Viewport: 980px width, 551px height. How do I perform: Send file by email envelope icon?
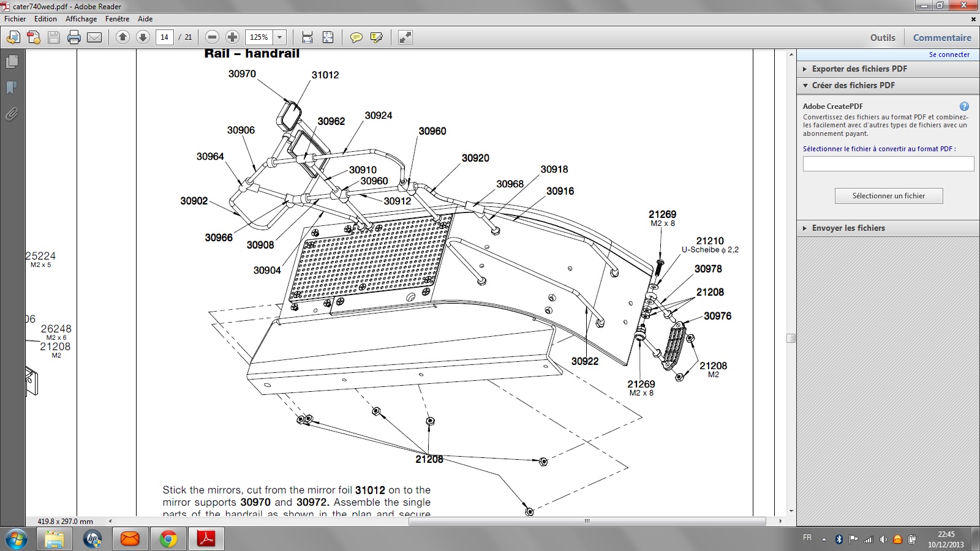tap(94, 37)
